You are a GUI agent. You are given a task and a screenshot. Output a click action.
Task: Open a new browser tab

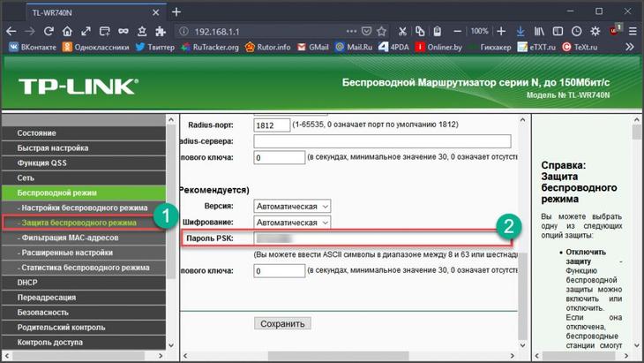tap(176, 11)
